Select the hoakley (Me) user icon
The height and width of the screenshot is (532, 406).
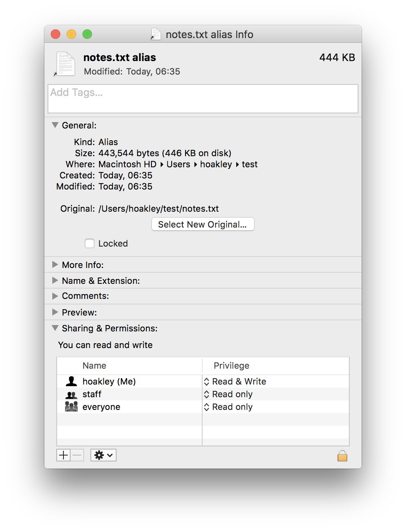[x=71, y=381]
